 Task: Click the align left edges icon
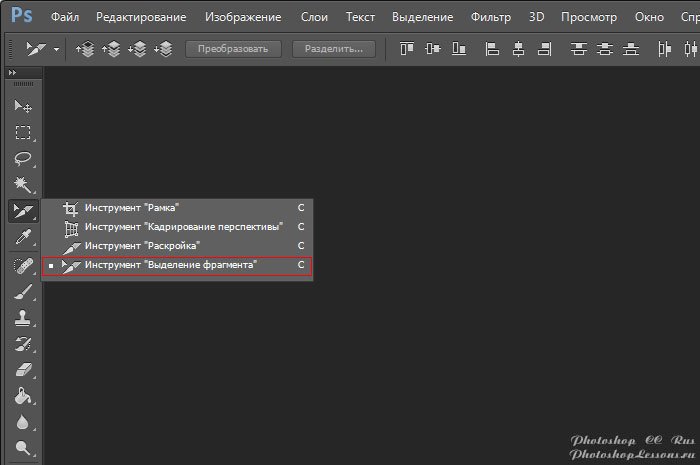[491, 48]
